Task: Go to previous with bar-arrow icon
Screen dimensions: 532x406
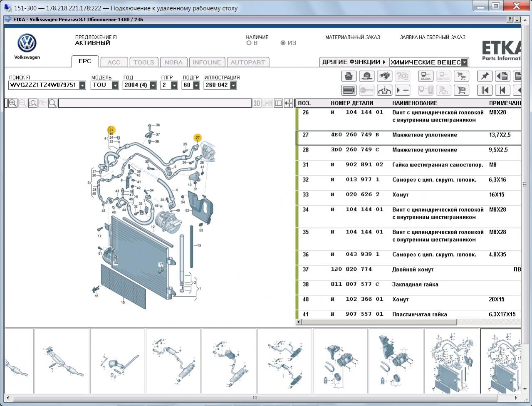Action: point(502,90)
